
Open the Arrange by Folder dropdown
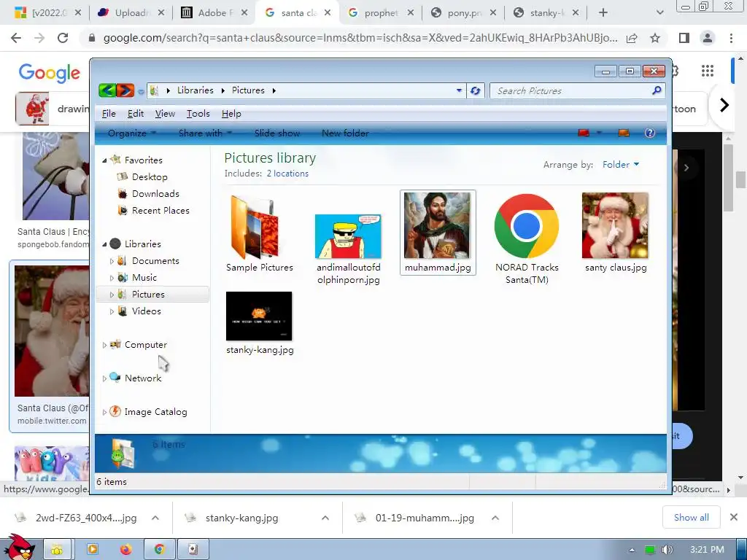[621, 164]
